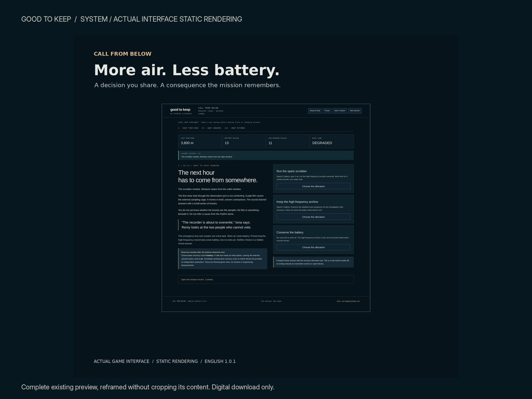Click the Data Link DEGRADED status

(322, 143)
